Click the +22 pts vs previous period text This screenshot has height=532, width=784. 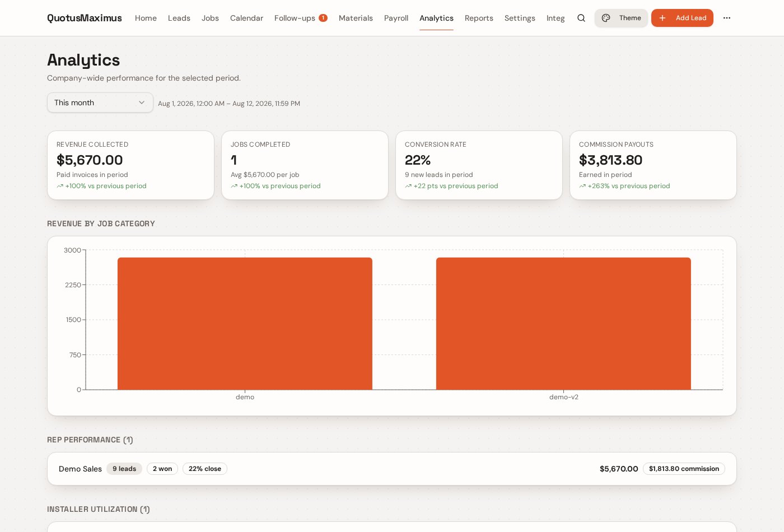pos(456,186)
